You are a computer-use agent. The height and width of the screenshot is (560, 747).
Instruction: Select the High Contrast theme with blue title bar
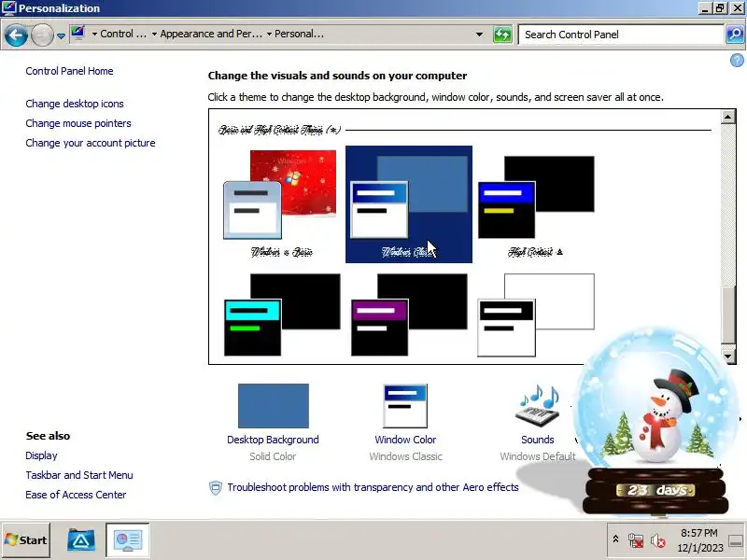(x=536, y=204)
